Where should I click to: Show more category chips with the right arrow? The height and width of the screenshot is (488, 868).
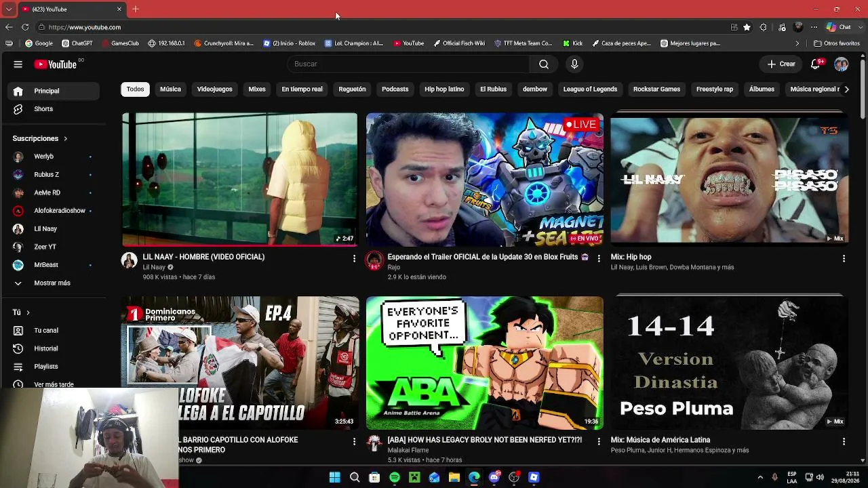(846, 89)
